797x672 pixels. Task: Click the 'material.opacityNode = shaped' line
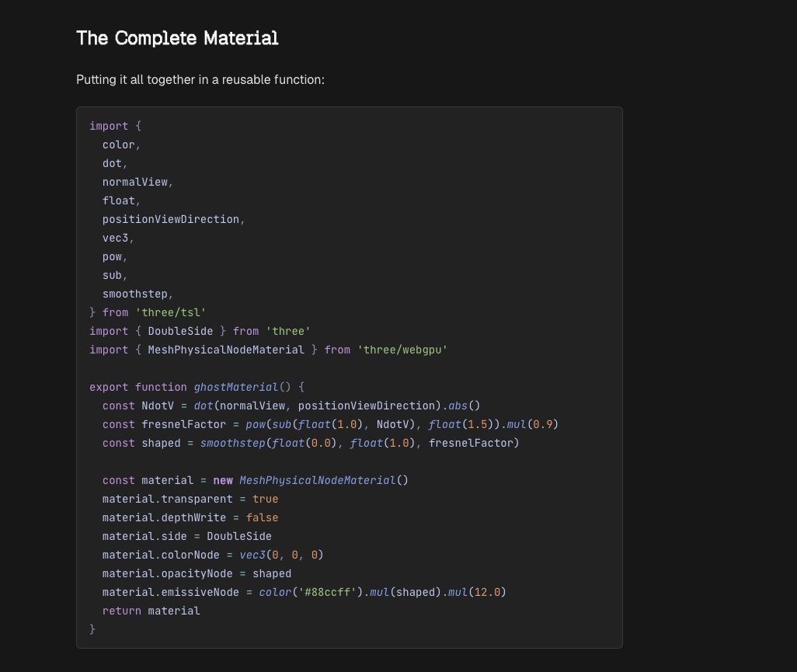(197, 573)
